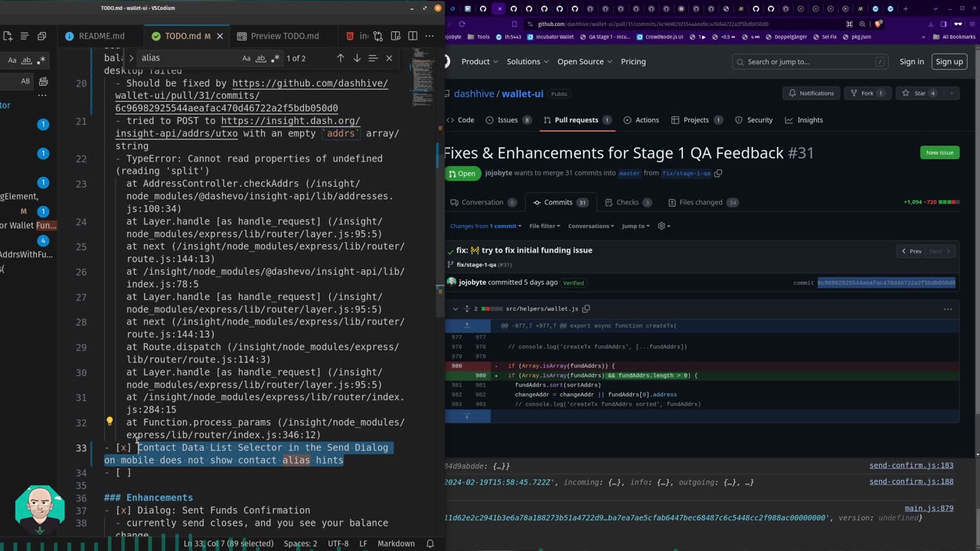This screenshot has height=551, width=980.
Task: Click the Pricing link on GitHub
Action: pos(633,61)
